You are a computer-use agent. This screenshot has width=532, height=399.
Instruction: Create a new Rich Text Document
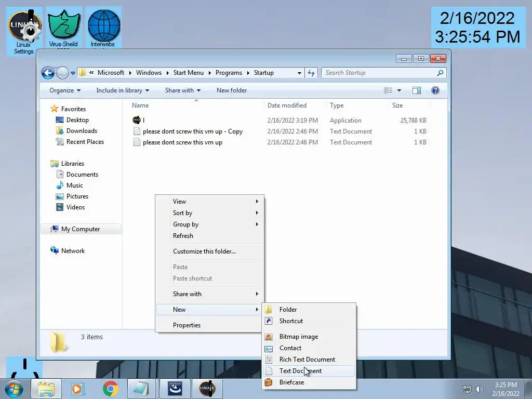coord(309,360)
